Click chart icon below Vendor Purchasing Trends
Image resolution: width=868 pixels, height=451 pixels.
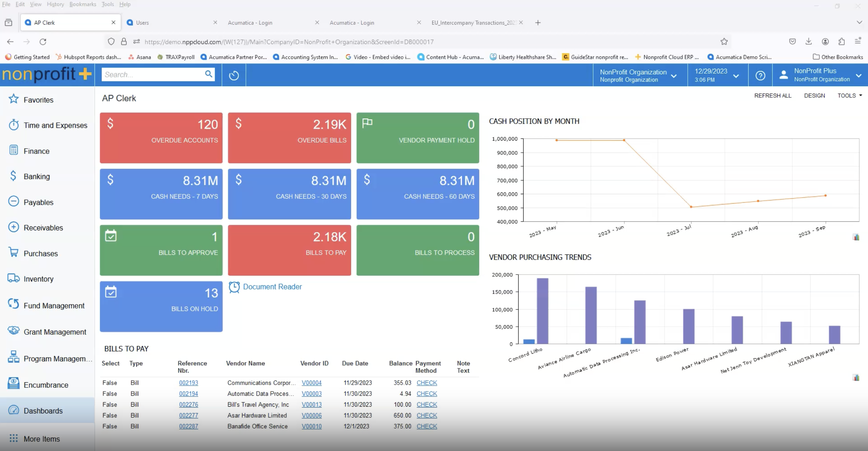click(x=856, y=378)
